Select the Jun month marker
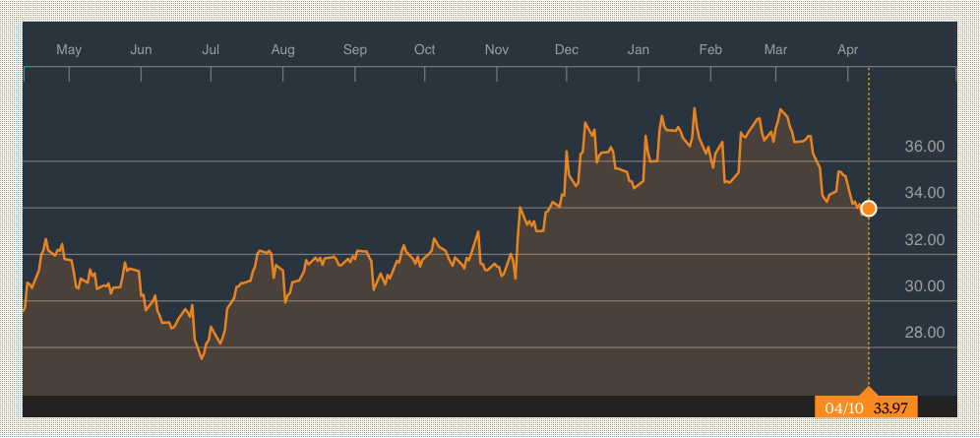Image resolution: width=980 pixels, height=438 pixels. pos(141,49)
